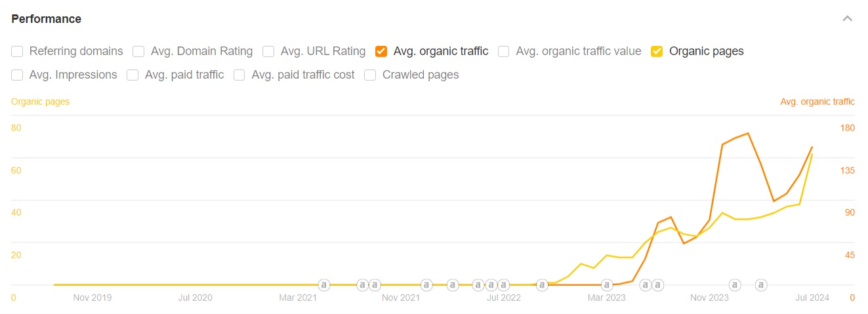Click the second-to-last annotation marker after Nov 2023
Image resolution: width=868 pixels, height=314 pixels.
click(x=735, y=285)
